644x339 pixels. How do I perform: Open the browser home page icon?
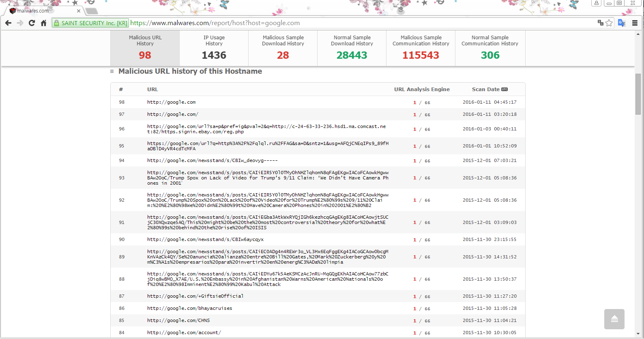pos(43,23)
